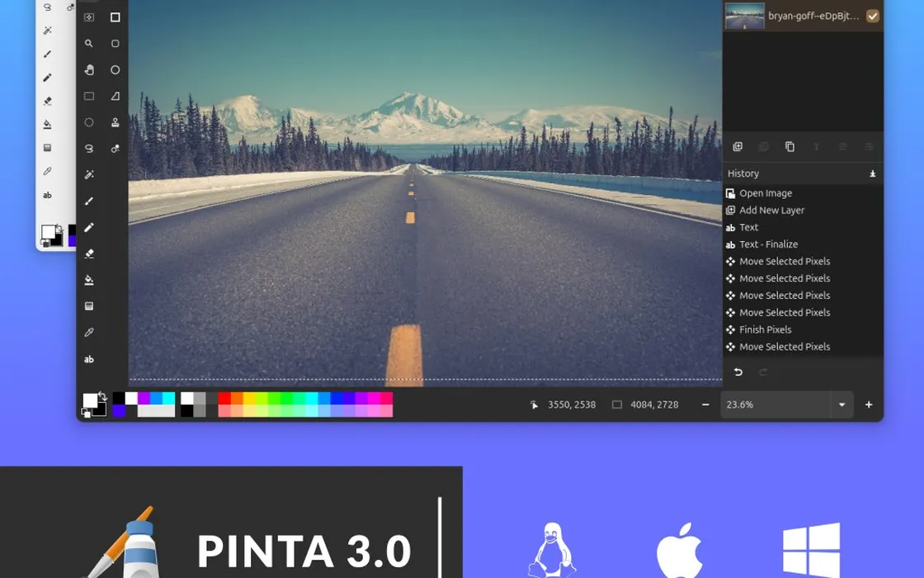Open the zoom level dropdown arrow
This screenshot has height=578, width=924.
click(841, 405)
